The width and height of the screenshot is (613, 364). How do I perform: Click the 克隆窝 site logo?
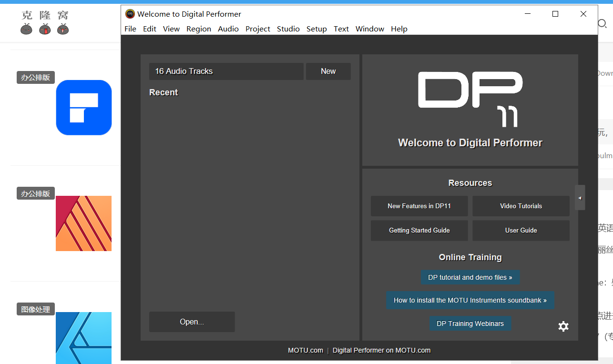coord(45,22)
